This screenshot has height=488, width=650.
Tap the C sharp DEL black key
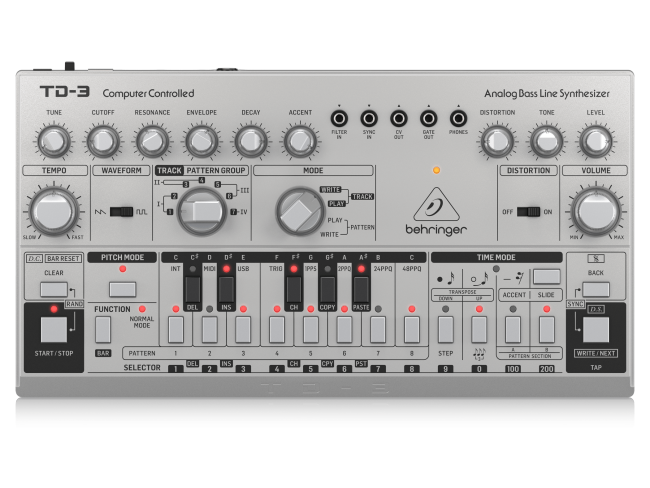click(192, 289)
